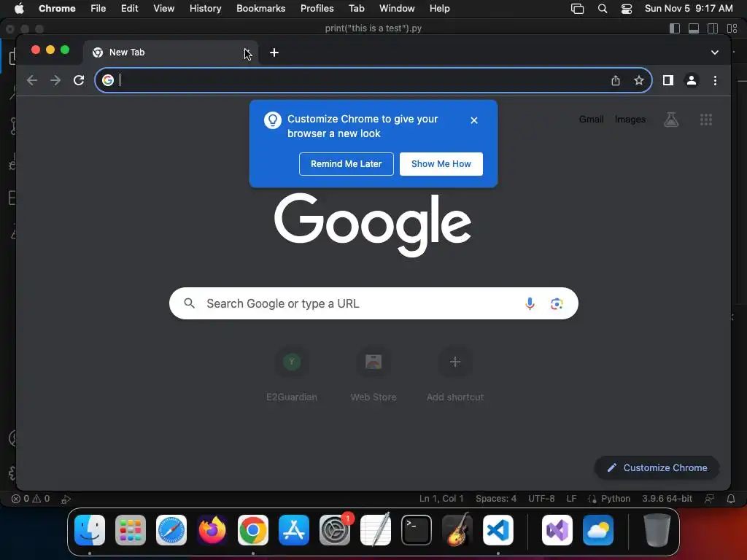747x560 pixels.
Task: Click Show Me How button
Action: pos(441,164)
